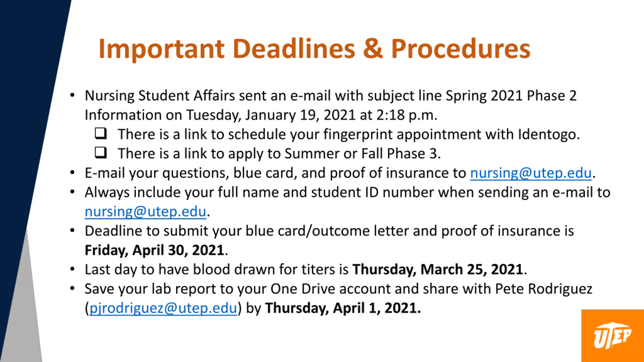Click the bold Friday, April 30, 2021 deadline
This screenshot has width=644, height=362.
click(154, 250)
